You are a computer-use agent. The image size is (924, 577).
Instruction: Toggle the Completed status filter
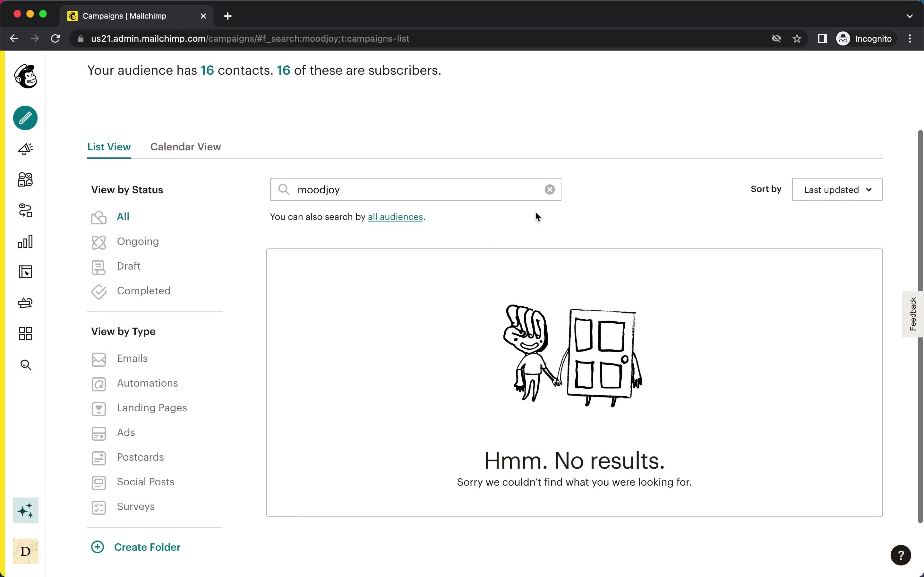[x=144, y=290]
